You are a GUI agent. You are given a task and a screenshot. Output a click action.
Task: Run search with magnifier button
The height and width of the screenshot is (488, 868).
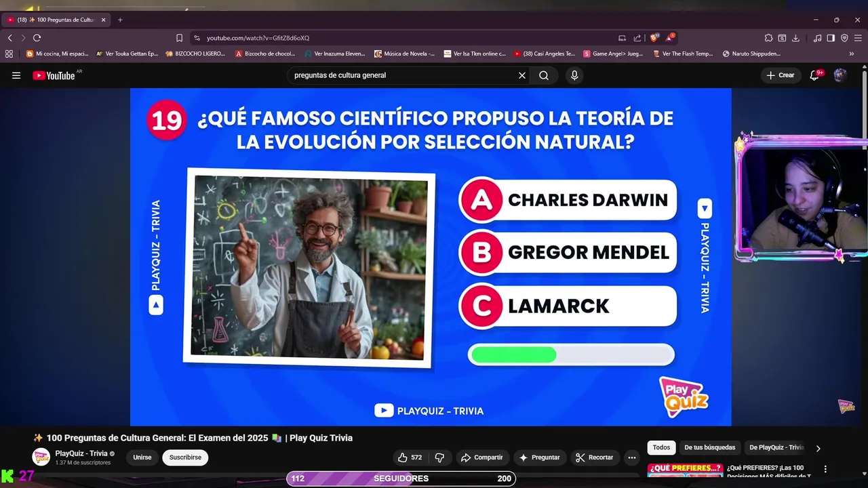point(544,75)
